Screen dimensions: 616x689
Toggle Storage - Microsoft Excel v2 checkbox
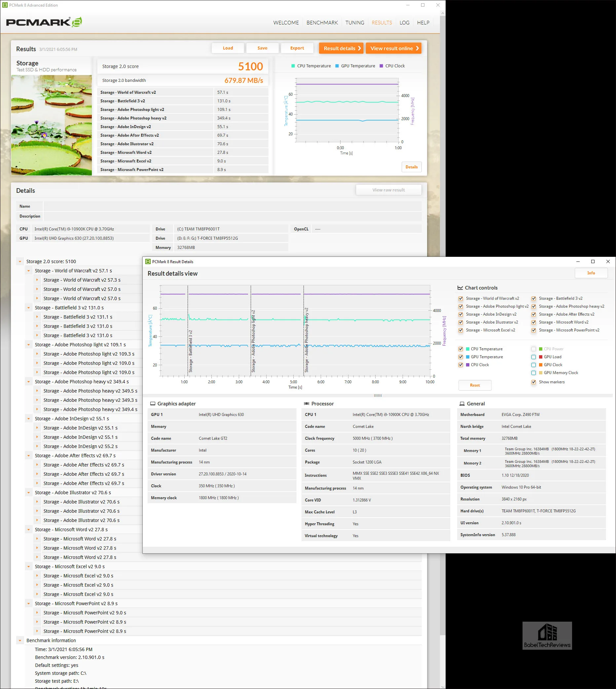(x=460, y=330)
